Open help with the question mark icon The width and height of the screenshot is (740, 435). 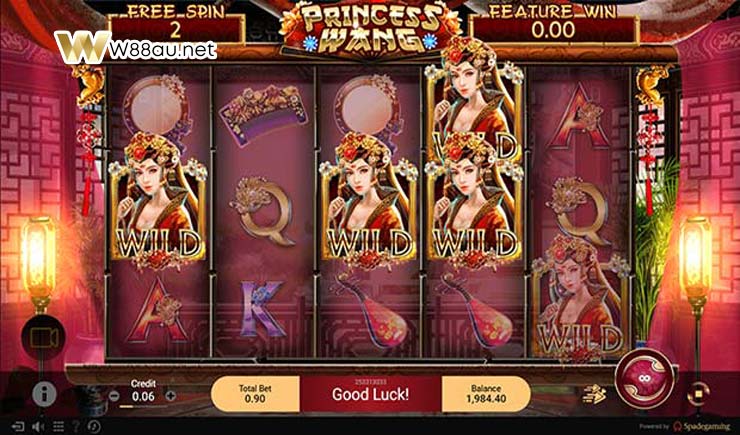click(x=76, y=427)
